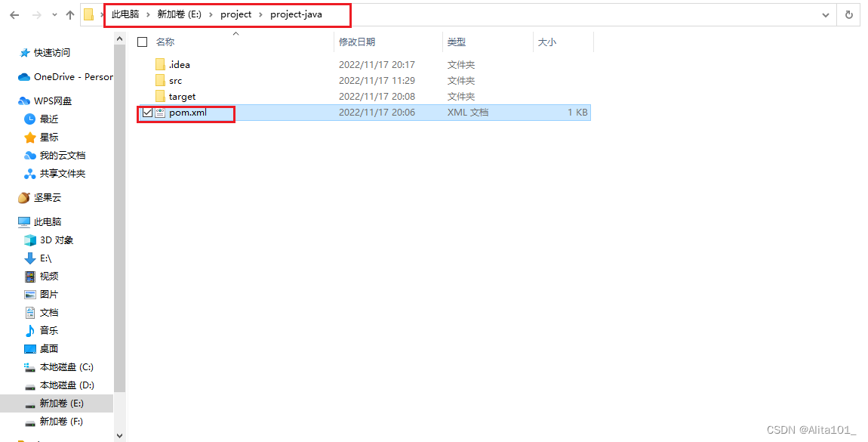Open the address bar history dropdown

point(826,14)
